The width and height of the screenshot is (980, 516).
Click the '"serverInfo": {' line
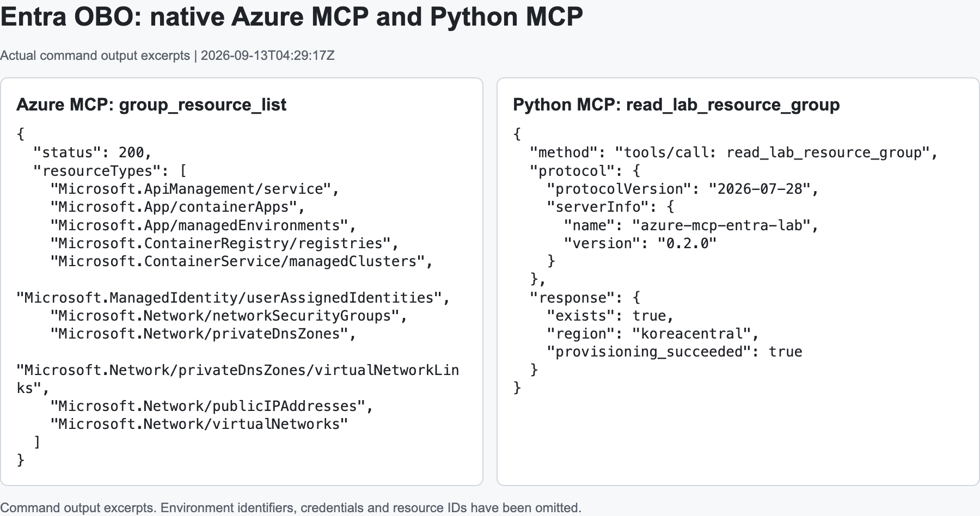(x=611, y=207)
